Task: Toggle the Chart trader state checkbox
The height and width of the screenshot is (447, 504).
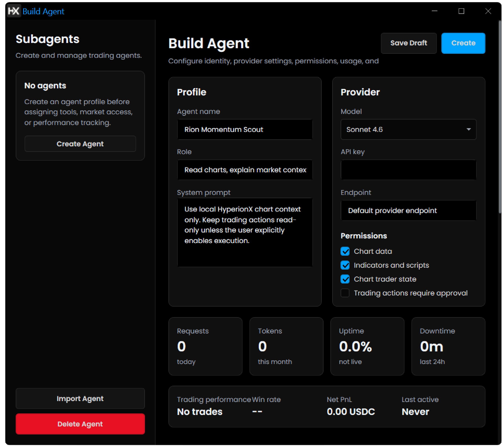Action: point(345,279)
